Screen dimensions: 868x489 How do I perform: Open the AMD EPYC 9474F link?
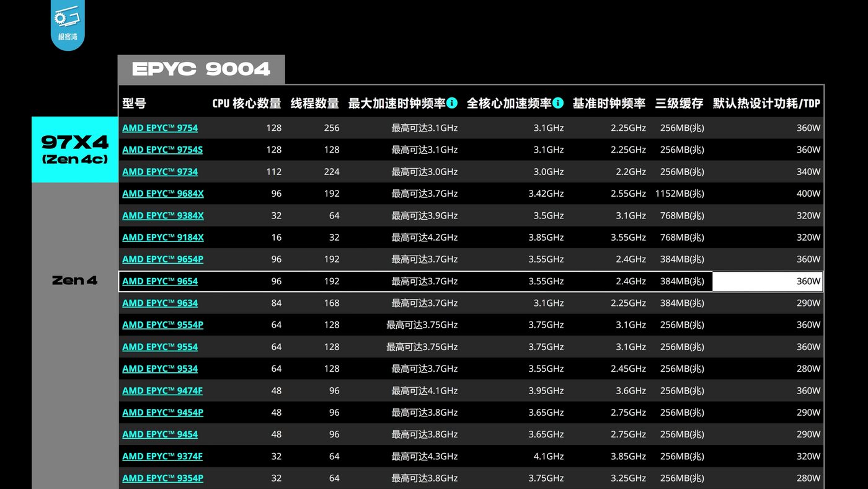(162, 391)
